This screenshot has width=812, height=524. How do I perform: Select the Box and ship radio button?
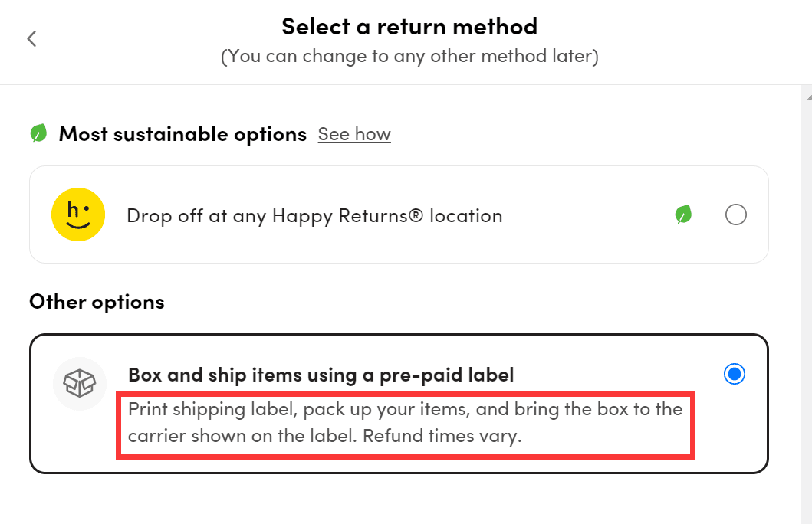[735, 374]
